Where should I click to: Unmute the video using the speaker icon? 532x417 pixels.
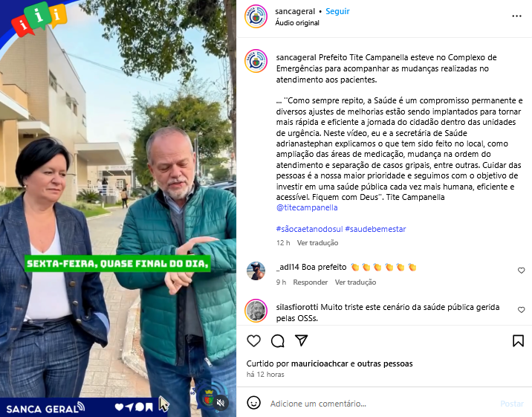[x=221, y=403]
